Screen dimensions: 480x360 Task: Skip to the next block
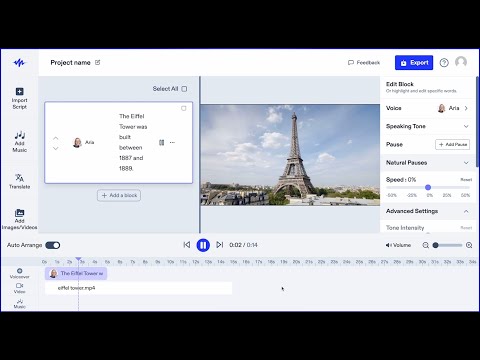tap(219, 245)
